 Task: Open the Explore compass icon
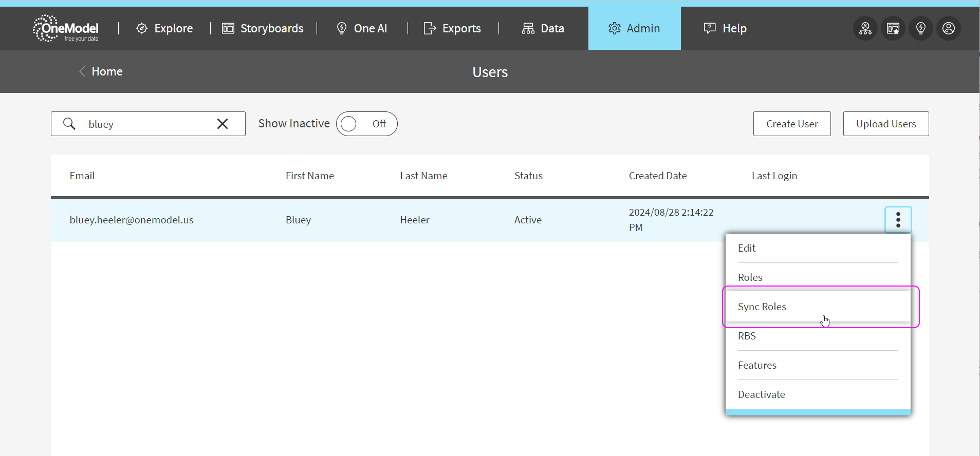142,28
